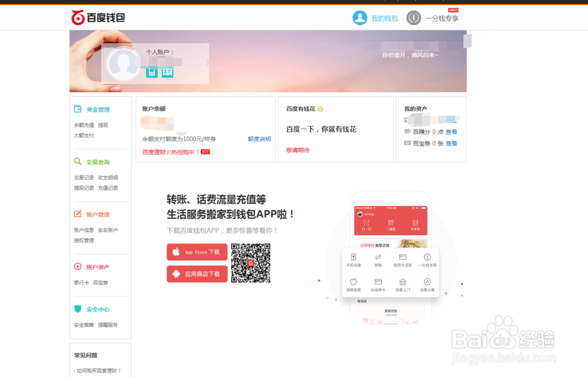This screenshot has height=378, width=588.
Task: Click the 交易查询 magnifier icon
Action: click(78, 162)
